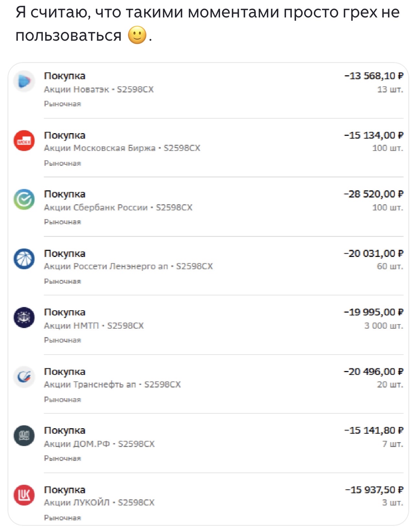This screenshot has height=532, width=417.
Task: Click Акции ЛУКОЙЛ transaction description
Action: 99,503
